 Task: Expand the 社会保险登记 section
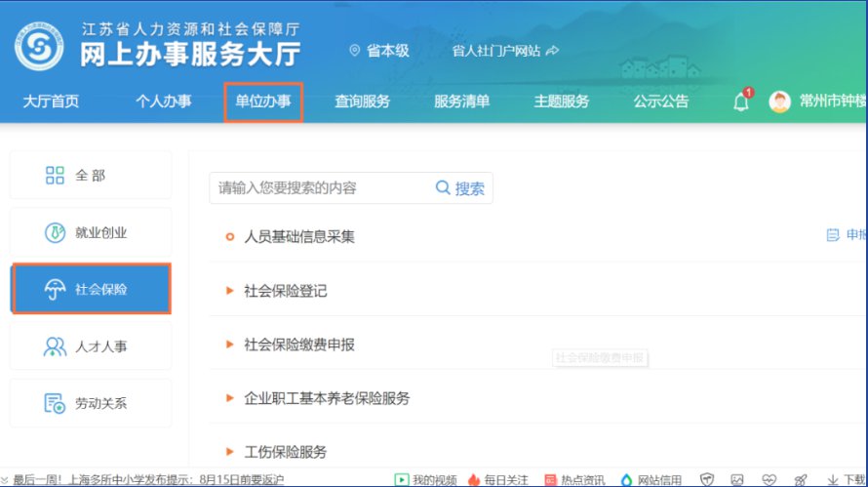point(285,291)
